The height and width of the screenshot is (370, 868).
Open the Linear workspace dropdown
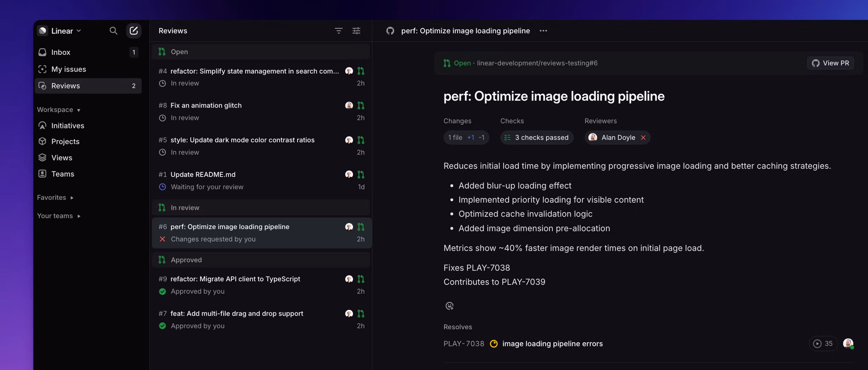[x=62, y=31]
